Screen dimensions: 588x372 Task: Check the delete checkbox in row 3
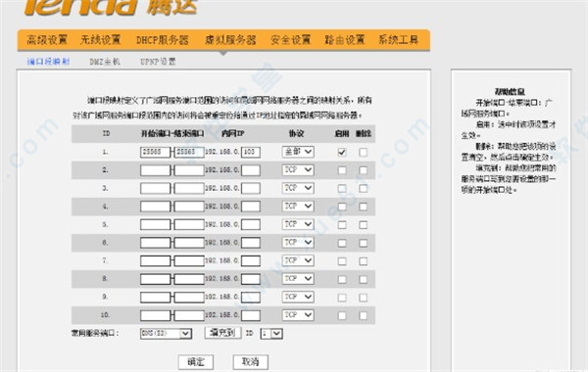click(x=363, y=188)
